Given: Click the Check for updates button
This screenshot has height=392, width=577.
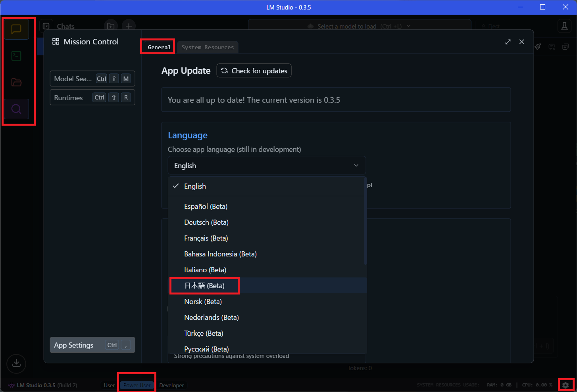Looking at the screenshot, I should point(254,71).
